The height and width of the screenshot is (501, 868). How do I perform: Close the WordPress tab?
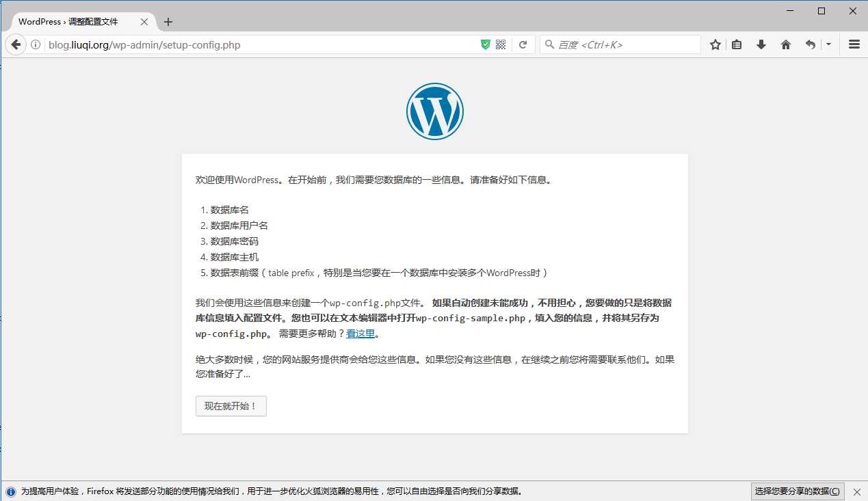pos(144,22)
